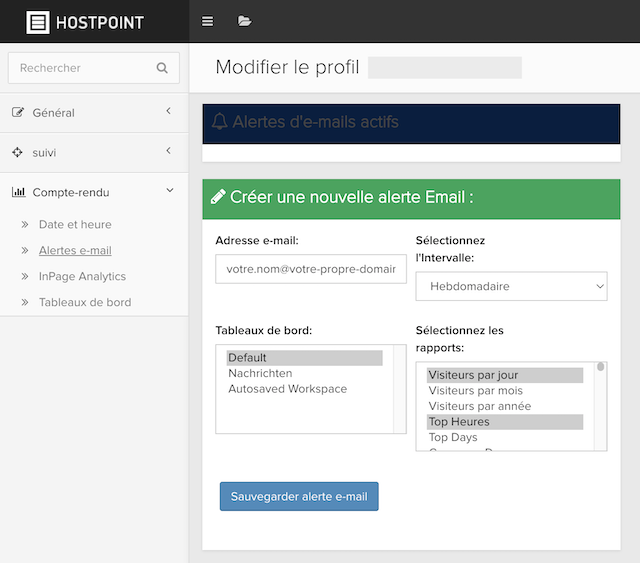Open Tableaux de bord page

[x=85, y=302]
